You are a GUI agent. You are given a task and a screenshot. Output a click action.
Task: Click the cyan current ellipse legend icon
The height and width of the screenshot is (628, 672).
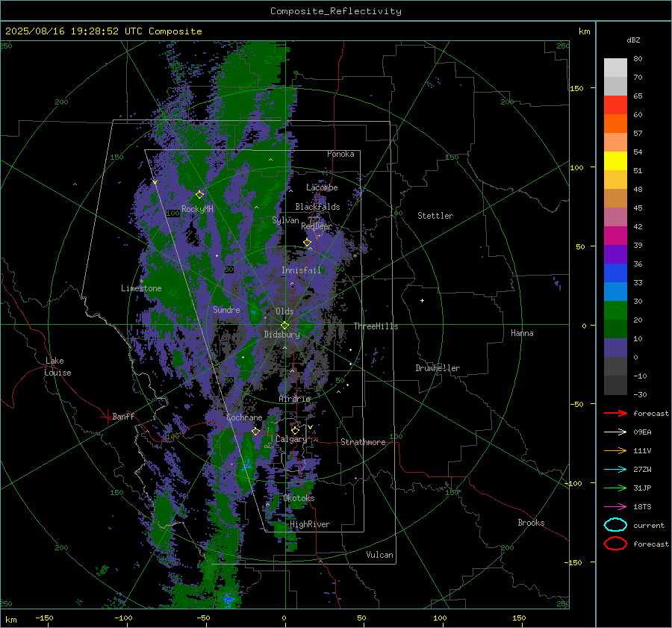click(x=615, y=525)
